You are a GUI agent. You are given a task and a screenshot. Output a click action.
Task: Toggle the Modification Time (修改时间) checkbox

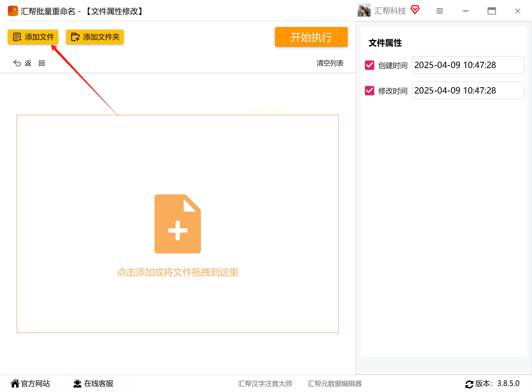click(x=369, y=91)
